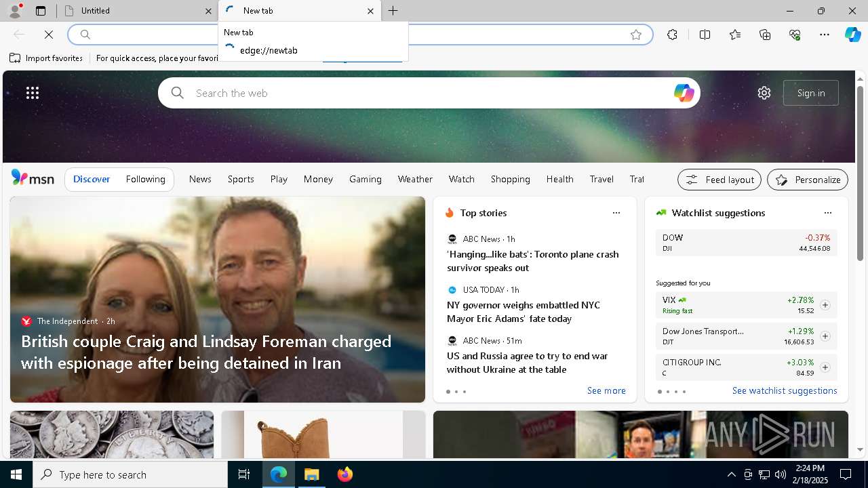The width and height of the screenshot is (868, 488).
Task: Open a new tab with plus button
Action: (x=393, y=11)
